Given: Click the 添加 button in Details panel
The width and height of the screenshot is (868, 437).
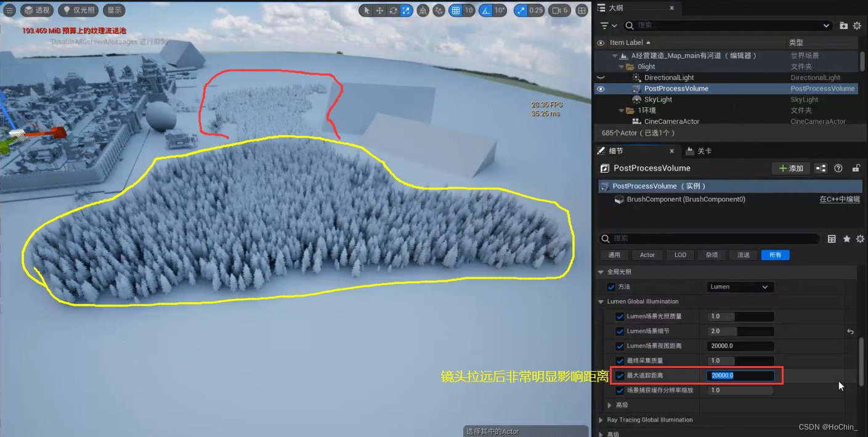Looking at the screenshot, I should (x=790, y=168).
